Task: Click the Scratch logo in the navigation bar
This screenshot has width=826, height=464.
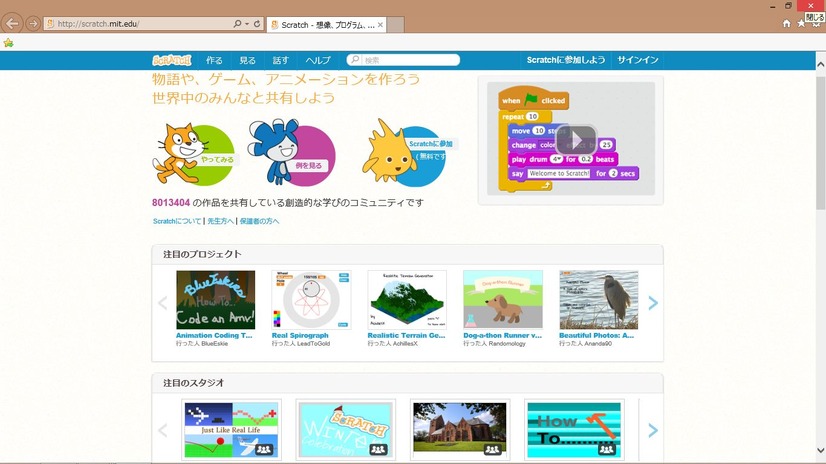Action: pos(170,60)
